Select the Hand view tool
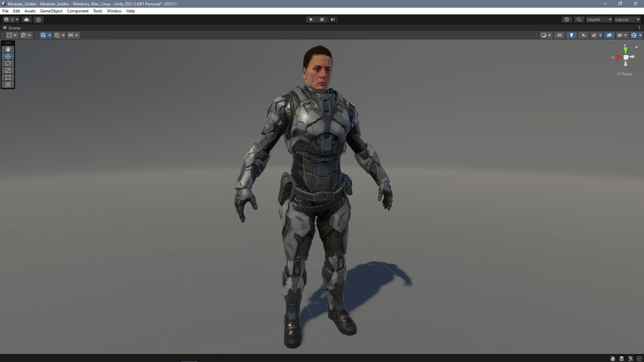Screen dimensions: 644x362 (8, 49)
